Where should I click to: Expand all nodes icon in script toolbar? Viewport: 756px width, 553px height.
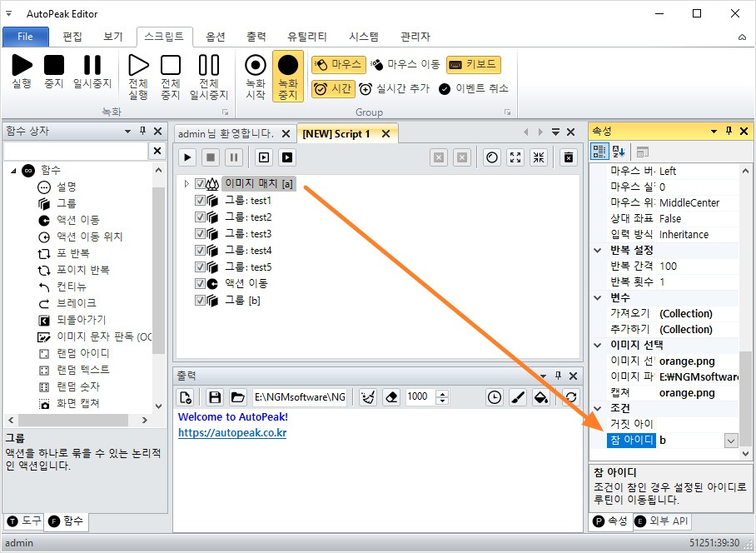tap(515, 157)
